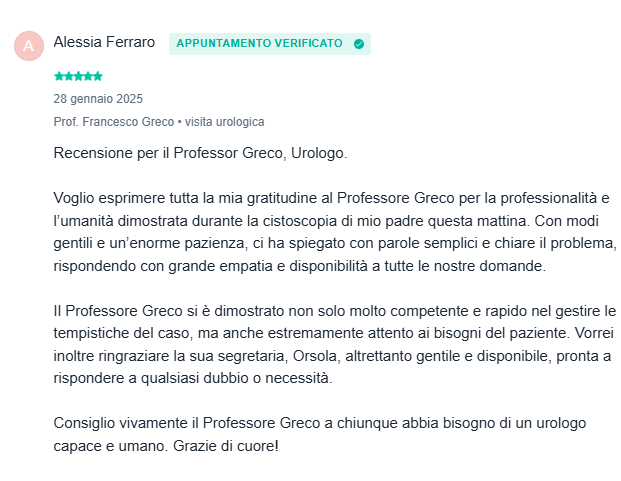Click the green verified checkmark icon
This screenshot has height=481, width=621.
[x=359, y=44]
